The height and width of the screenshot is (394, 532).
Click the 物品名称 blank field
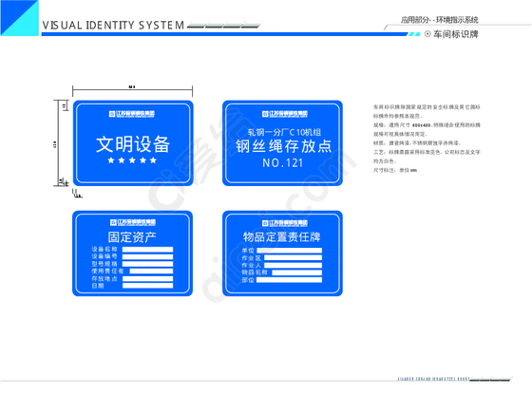point(296,272)
